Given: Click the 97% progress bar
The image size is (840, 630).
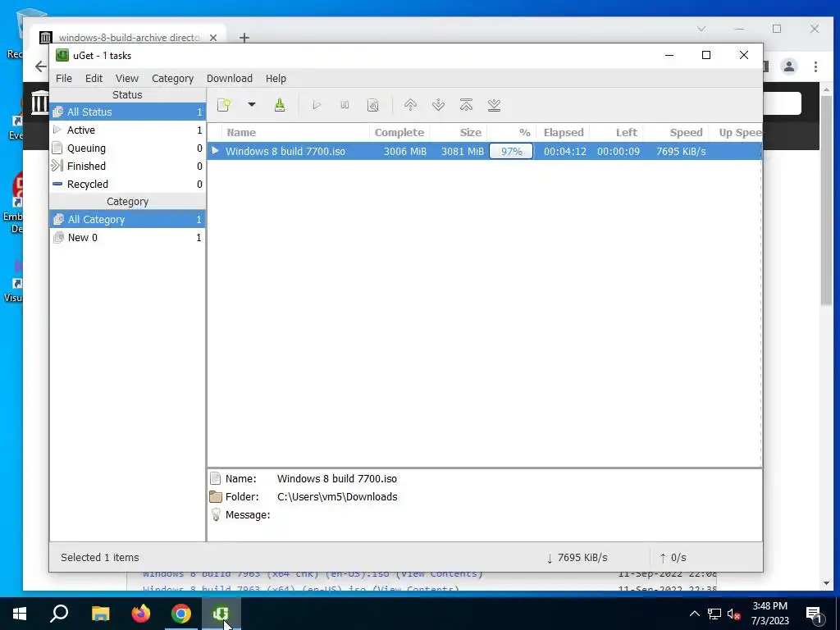Looking at the screenshot, I should [x=511, y=151].
